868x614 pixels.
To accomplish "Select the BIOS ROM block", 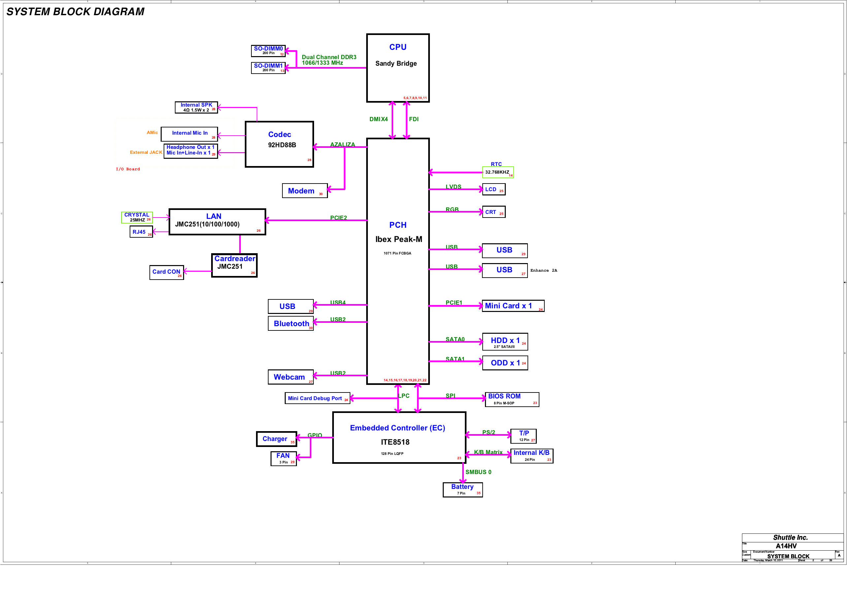I will pyautogui.click(x=512, y=399).
